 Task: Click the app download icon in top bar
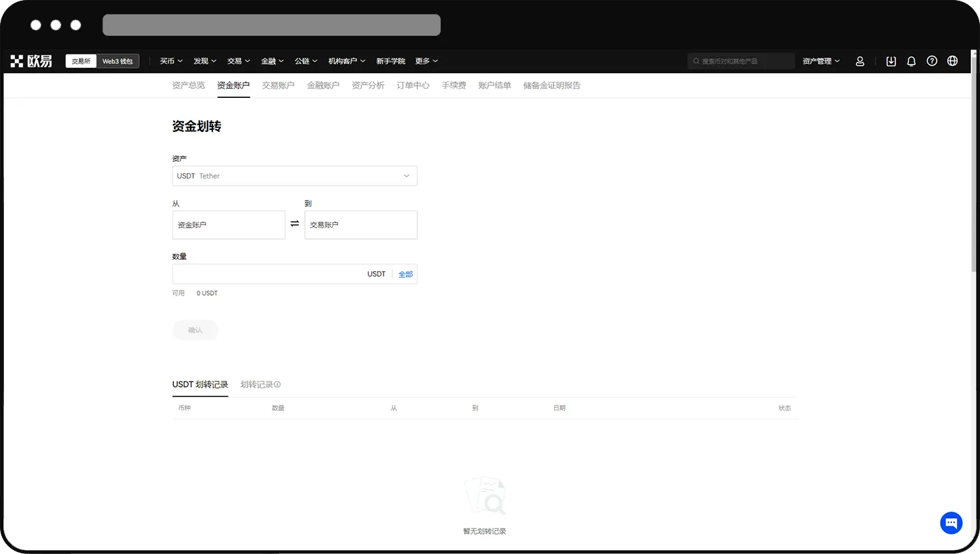tap(891, 61)
